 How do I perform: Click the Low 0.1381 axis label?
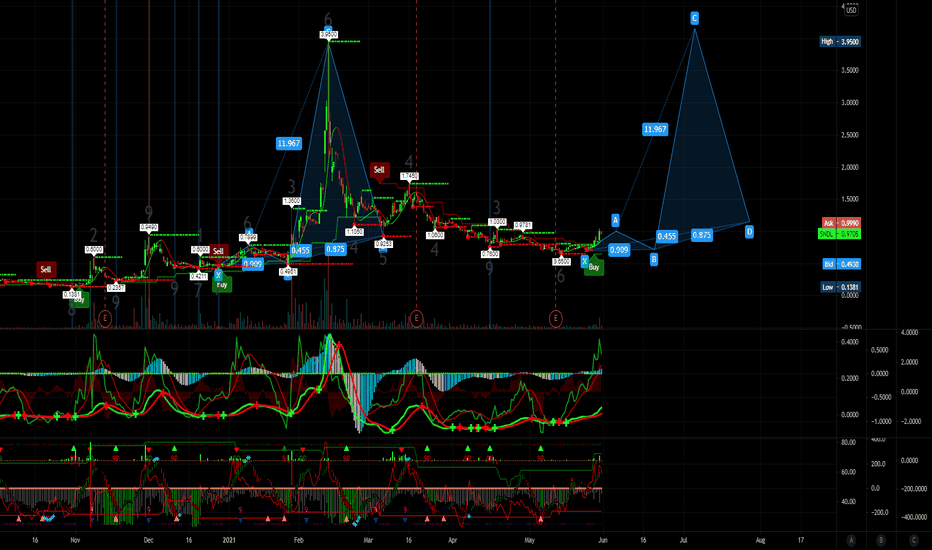coord(840,287)
